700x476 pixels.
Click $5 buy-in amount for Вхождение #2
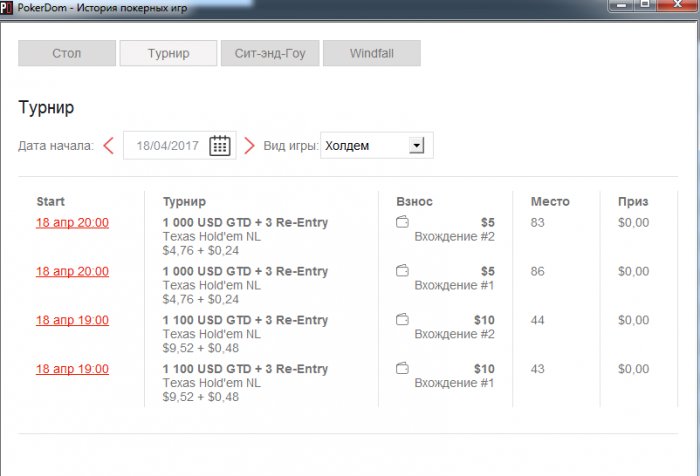pos(488,222)
